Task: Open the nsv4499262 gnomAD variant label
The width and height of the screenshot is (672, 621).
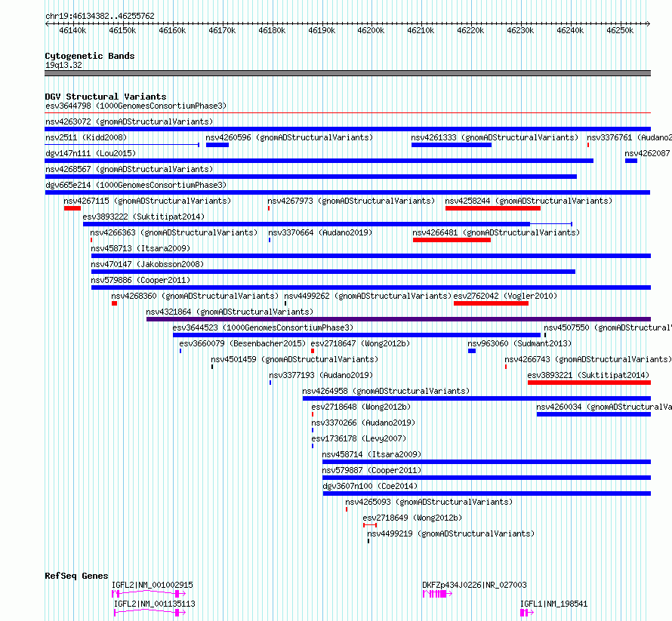Action: [368, 296]
